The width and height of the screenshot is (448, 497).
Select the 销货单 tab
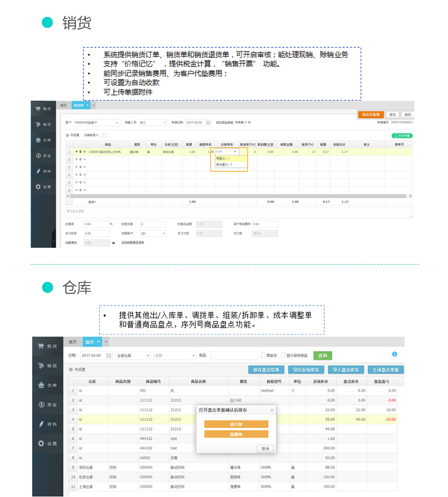click(x=80, y=105)
